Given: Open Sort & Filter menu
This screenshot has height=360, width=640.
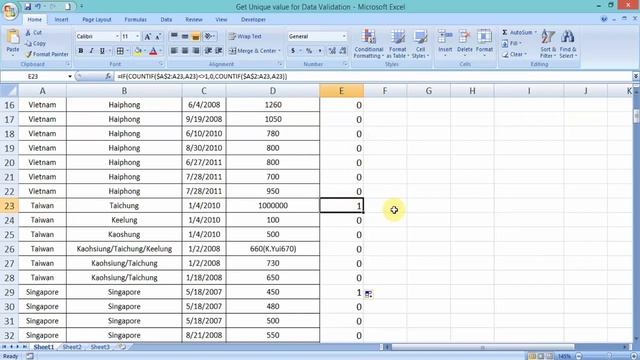Looking at the screenshot, I should [548, 44].
